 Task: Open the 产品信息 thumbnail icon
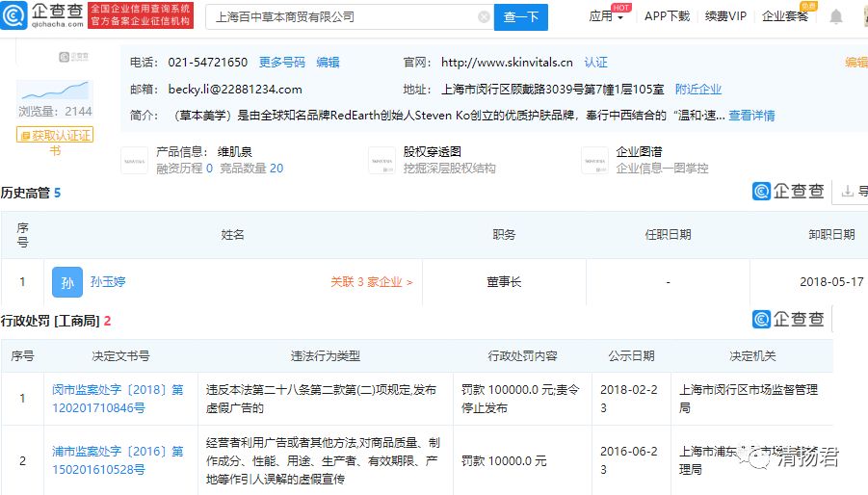coord(135,161)
